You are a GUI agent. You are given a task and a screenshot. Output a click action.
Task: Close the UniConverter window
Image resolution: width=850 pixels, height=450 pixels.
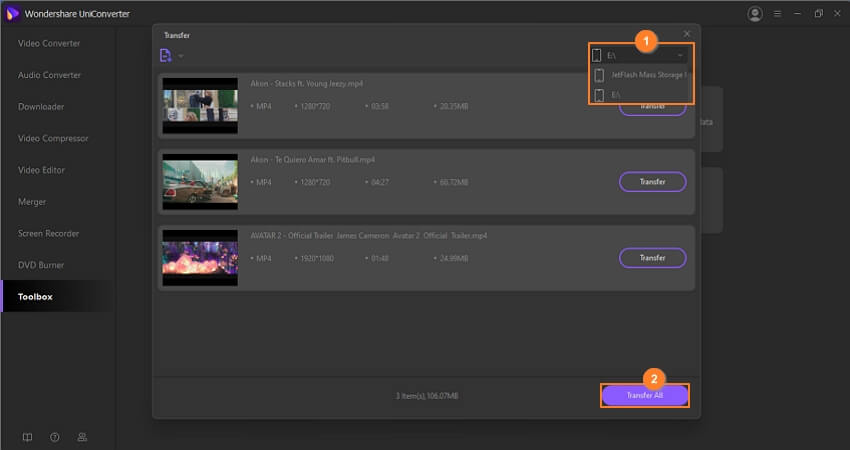coord(838,14)
